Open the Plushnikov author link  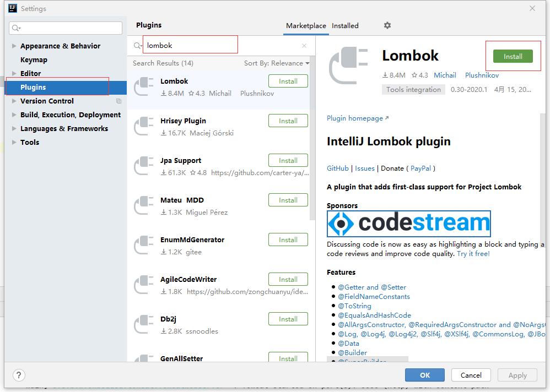pos(482,75)
